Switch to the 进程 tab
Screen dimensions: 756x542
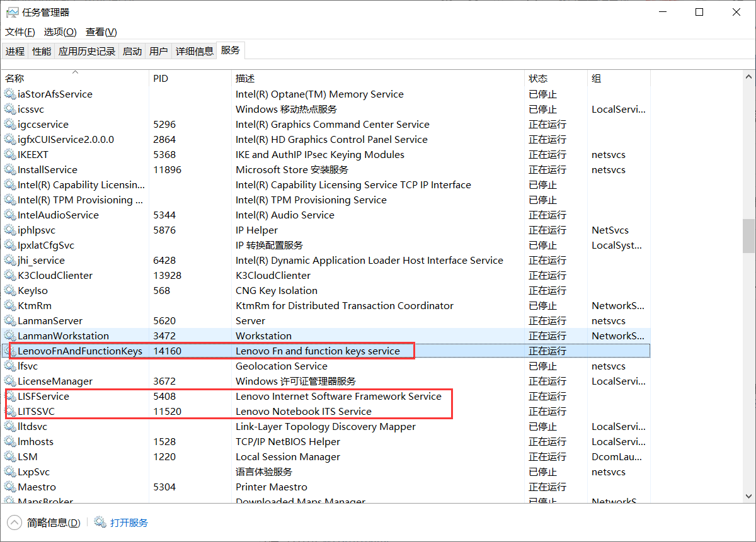click(x=15, y=52)
